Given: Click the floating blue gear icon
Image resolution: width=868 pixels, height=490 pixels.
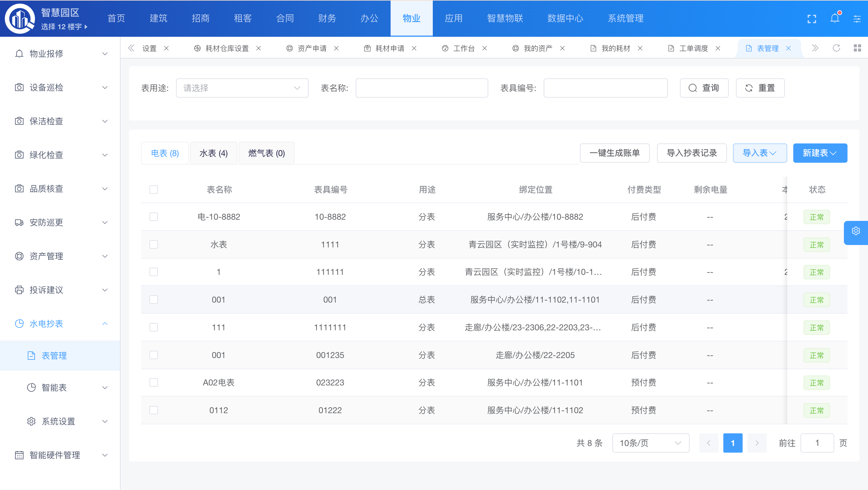Looking at the screenshot, I should coord(856,231).
